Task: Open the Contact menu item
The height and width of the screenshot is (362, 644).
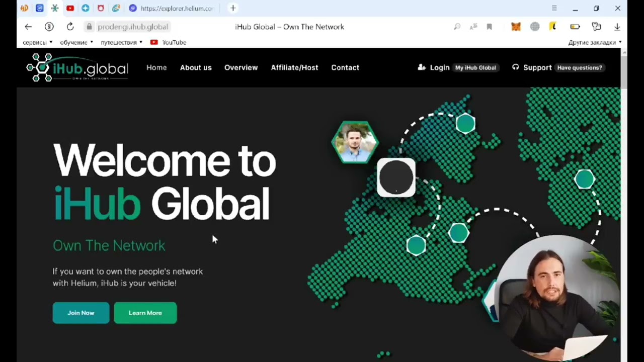Action: point(345,67)
